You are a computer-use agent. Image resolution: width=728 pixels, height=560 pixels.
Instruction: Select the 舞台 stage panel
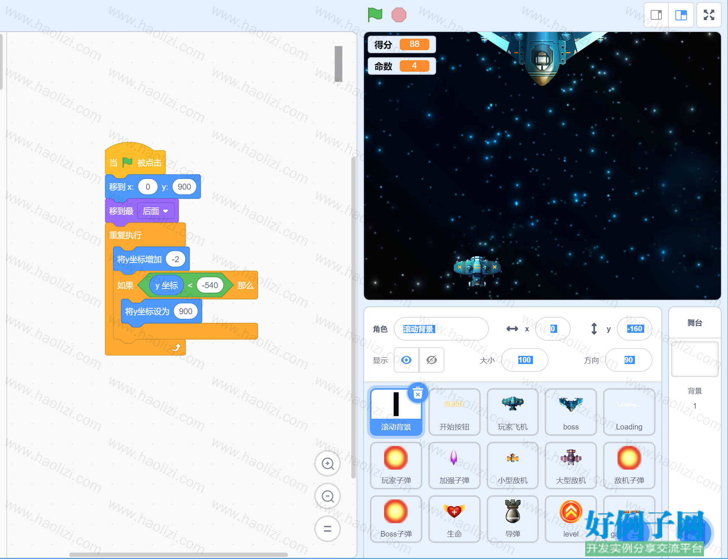coord(694,323)
